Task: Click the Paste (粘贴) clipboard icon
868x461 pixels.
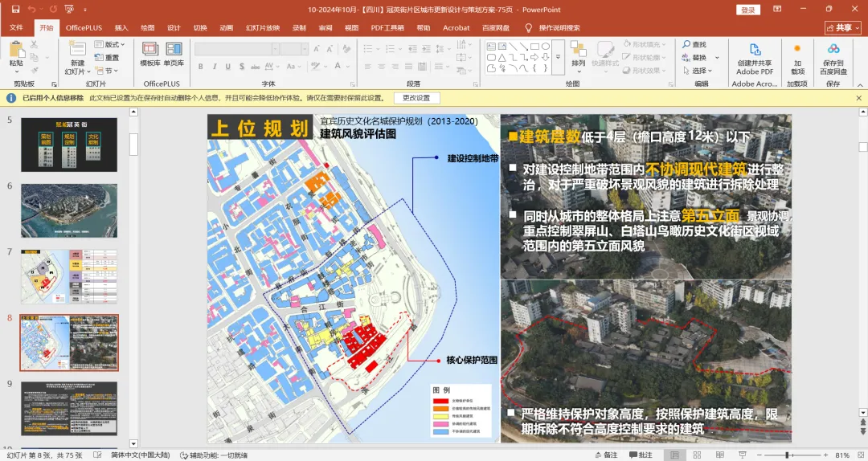Action: 16,51
